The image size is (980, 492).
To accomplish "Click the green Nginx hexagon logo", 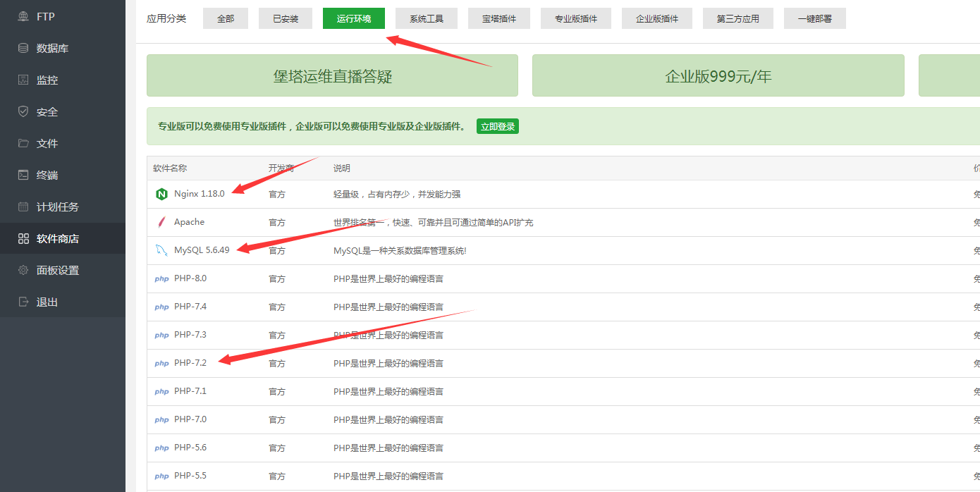I will click(161, 194).
